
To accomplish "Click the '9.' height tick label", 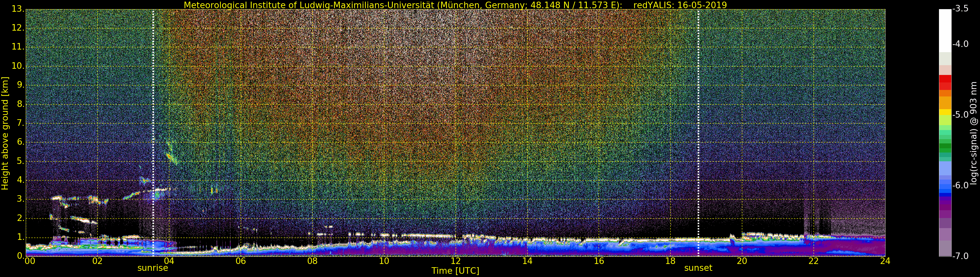I will [x=21, y=85].
